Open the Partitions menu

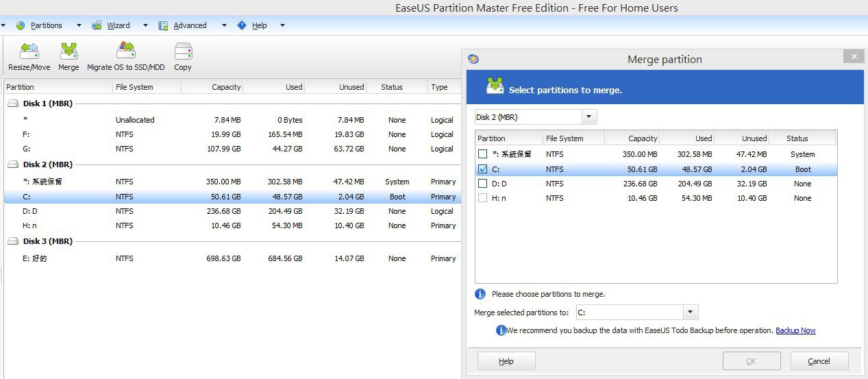(x=47, y=25)
